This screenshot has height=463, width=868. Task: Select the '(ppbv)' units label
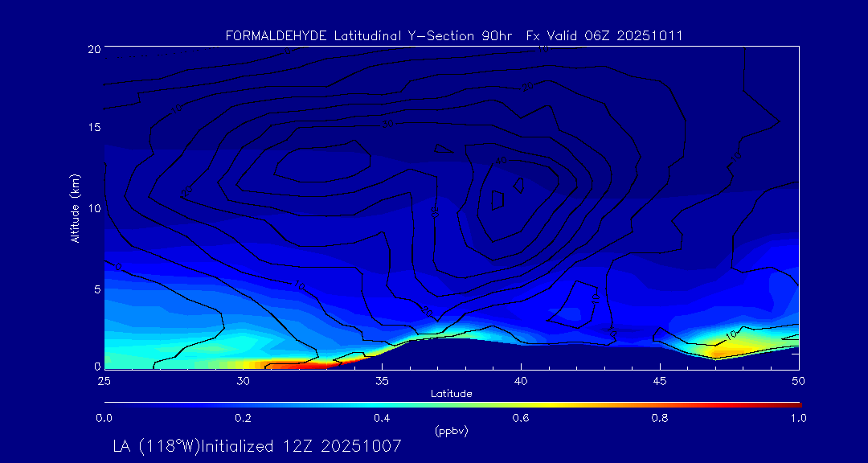tap(451, 432)
